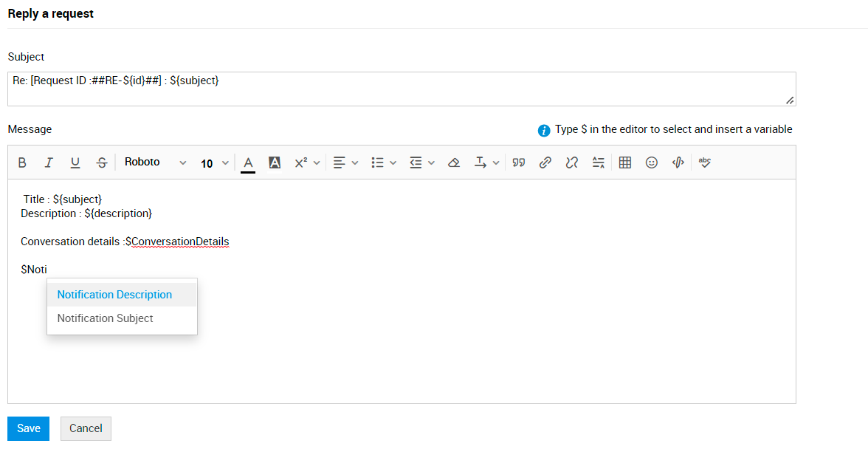
Task: Click the 'Title : ${subject}' line
Action: [x=63, y=199]
